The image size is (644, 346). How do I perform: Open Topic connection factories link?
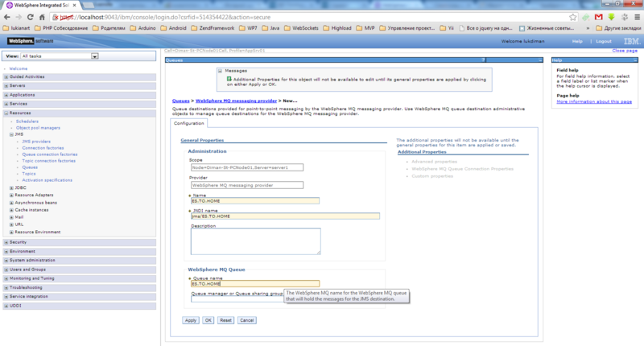click(49, 161)
